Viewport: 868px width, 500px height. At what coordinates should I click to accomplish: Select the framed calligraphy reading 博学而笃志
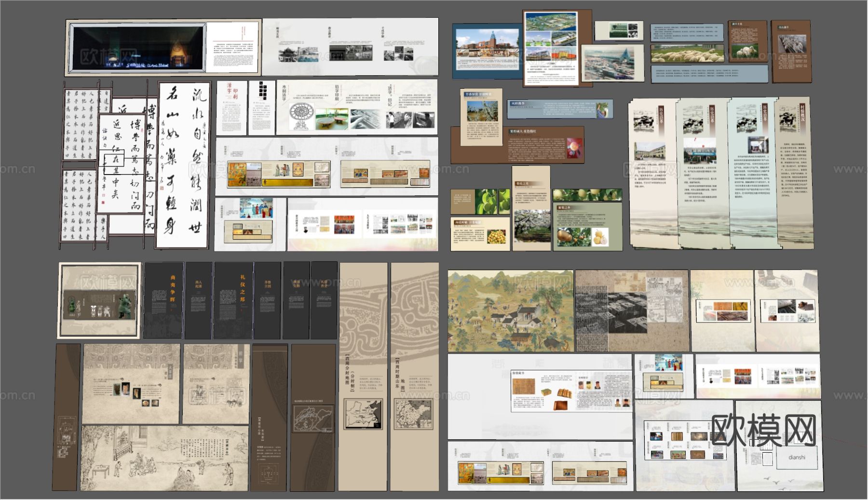[122, 163]
